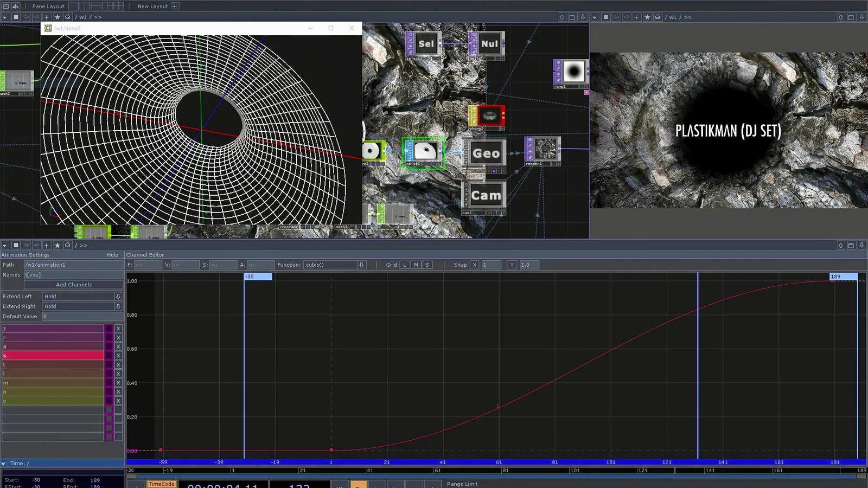Add a new layout with plus button
The image size is (868, 488).
tap(175, 6)
